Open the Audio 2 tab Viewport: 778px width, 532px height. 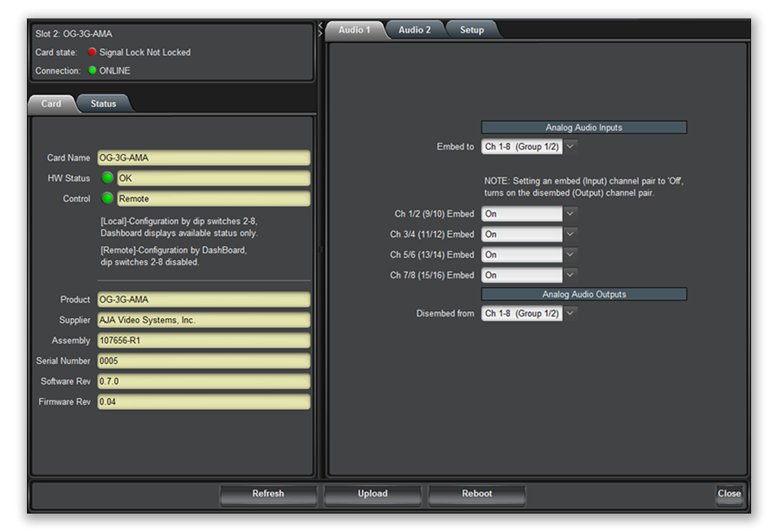point(415,30)
